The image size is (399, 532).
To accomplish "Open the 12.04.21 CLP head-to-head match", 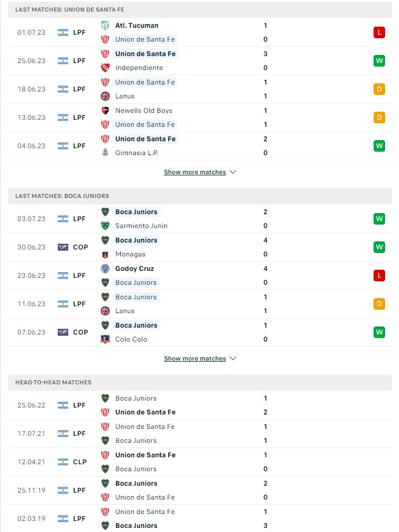I will [200, 462].
